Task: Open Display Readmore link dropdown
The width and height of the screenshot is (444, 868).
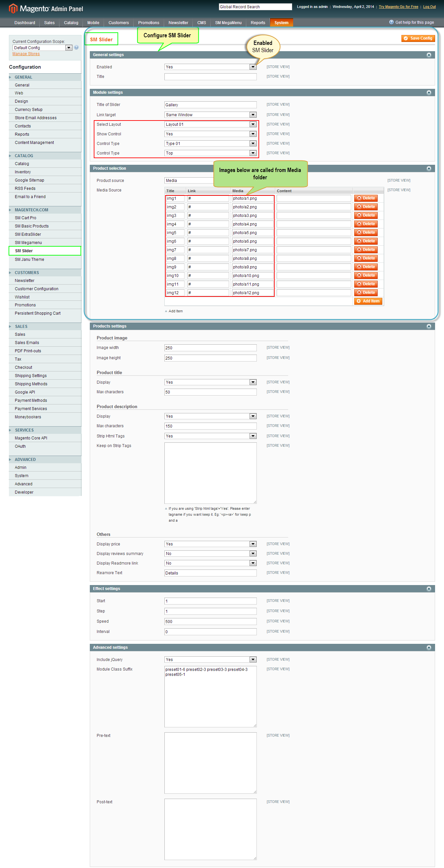Action: coord(211,563)
